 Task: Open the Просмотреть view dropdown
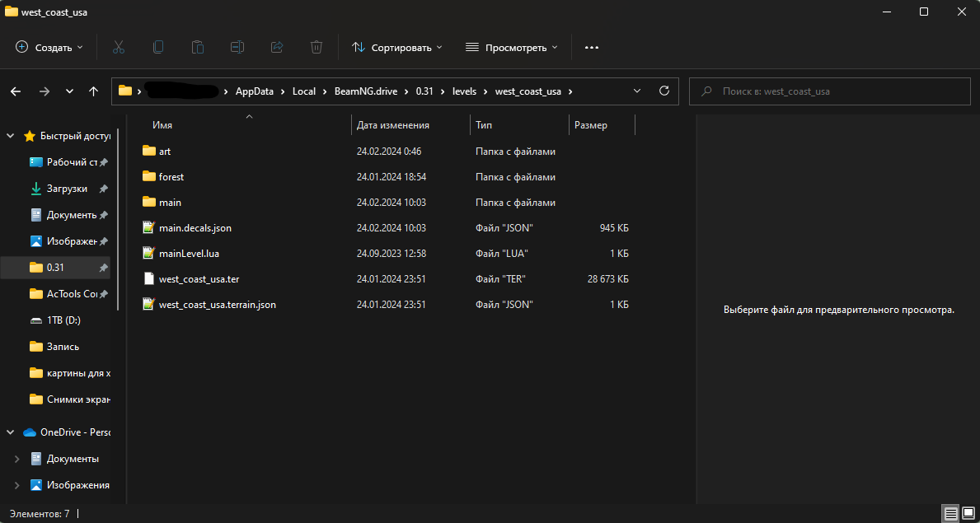(x=512, y=48)
